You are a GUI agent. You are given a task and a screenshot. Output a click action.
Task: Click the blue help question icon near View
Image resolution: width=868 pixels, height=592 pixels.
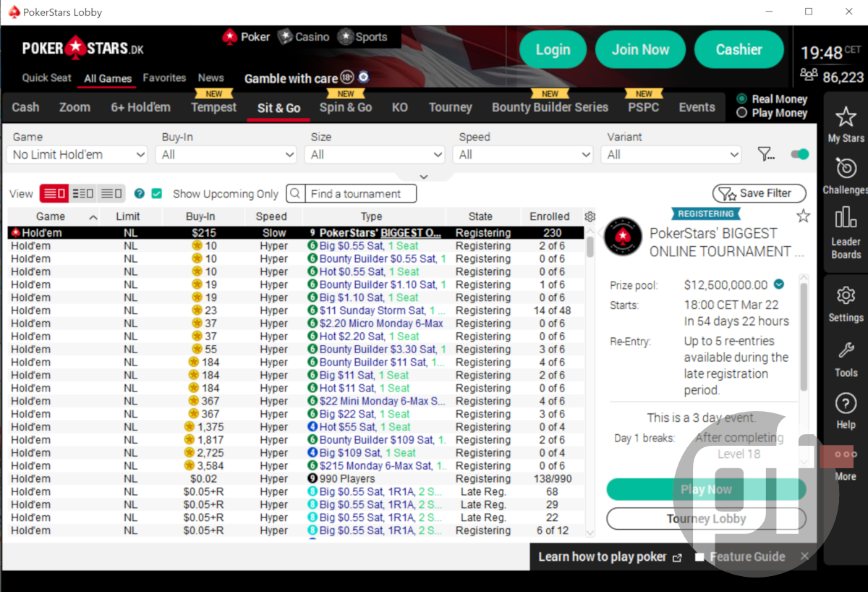tap(140, 194)
